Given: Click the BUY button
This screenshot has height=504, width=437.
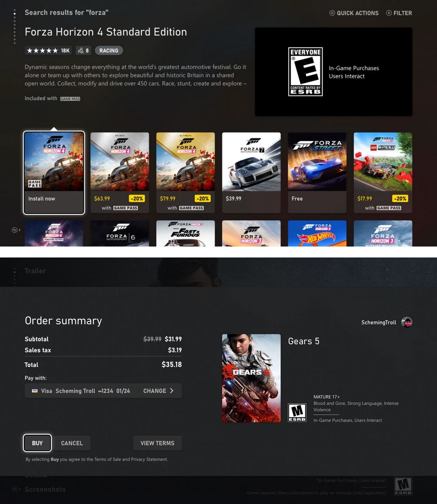Looking at the screenshot, I should (37, 443).
